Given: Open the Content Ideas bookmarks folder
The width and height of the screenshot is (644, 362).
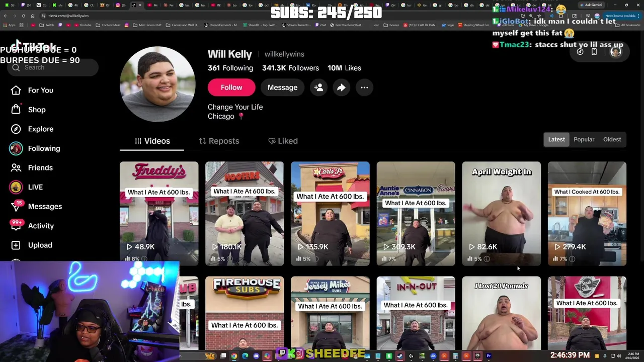Looking at the screenshot, I should tap(108, 25).
